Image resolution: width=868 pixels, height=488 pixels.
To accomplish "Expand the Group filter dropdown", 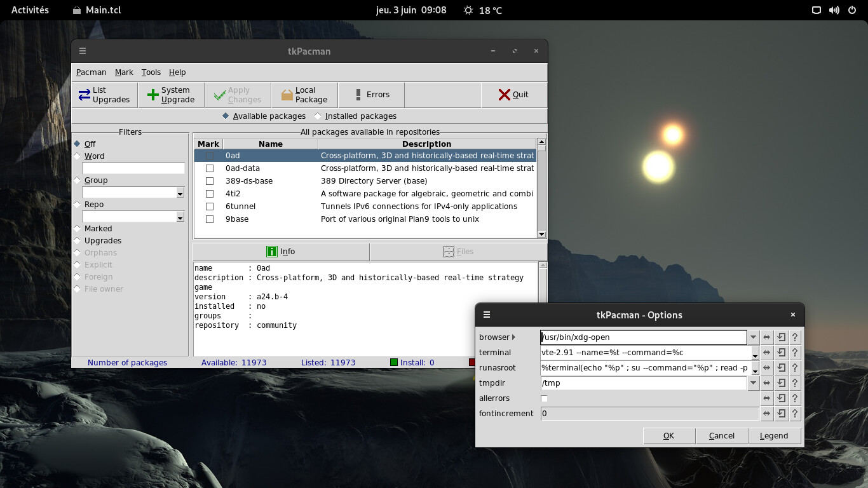I will coord(180,193).
